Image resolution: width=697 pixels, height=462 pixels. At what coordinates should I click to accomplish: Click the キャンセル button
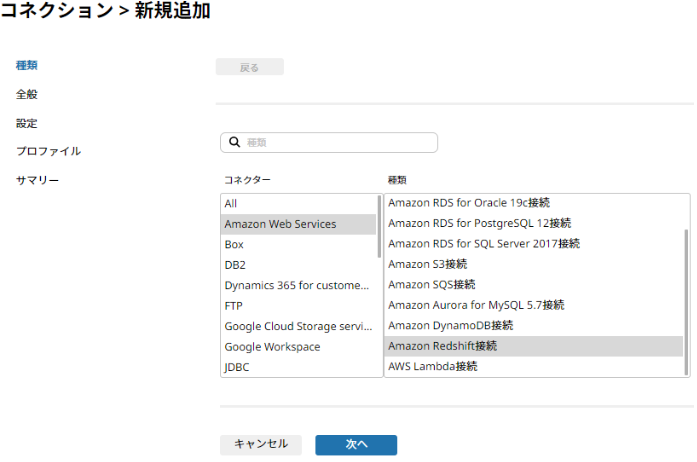[x=261, y=444]
